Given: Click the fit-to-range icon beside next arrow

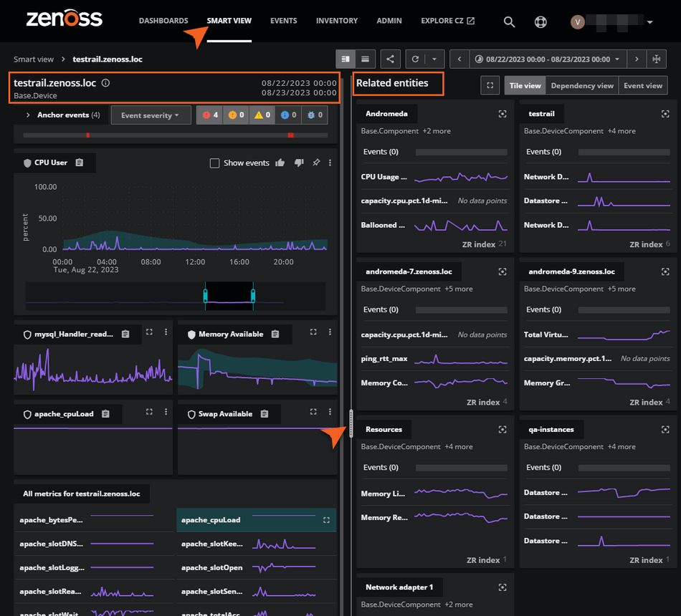Looking at the screenshot, I should tap(657, 59).
